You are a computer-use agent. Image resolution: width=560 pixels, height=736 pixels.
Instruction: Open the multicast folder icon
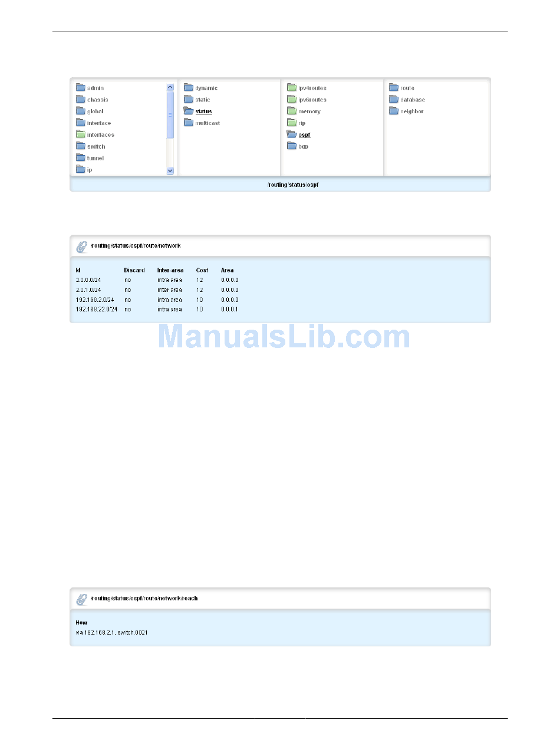(x=189, y=123)
